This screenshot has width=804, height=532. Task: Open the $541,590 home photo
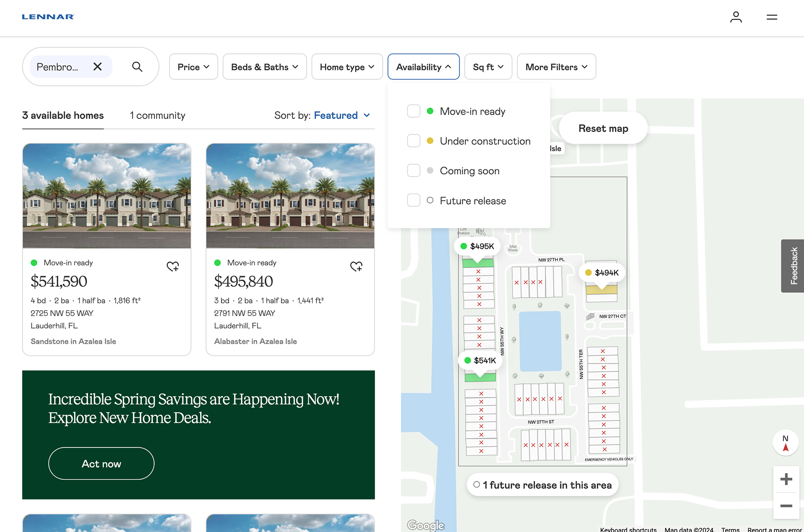[107, 196]
